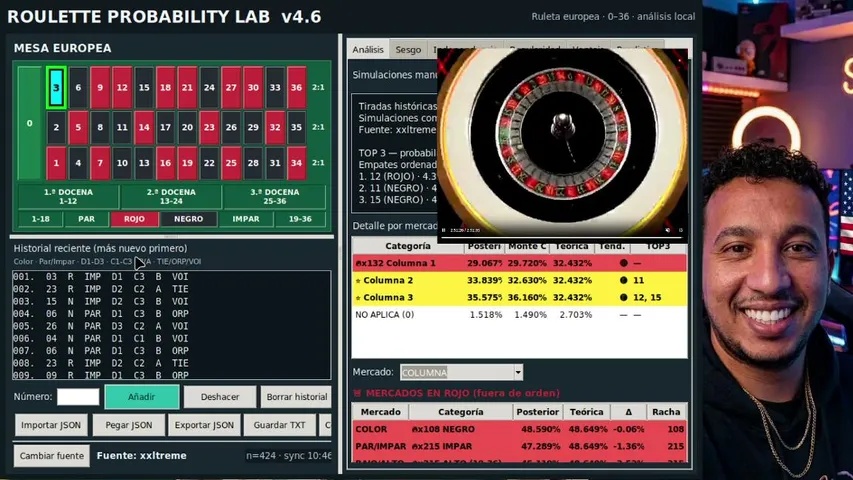Seek on the roulette video progress bar
This screenshot has width=853, height=480.
click(562, 237)
